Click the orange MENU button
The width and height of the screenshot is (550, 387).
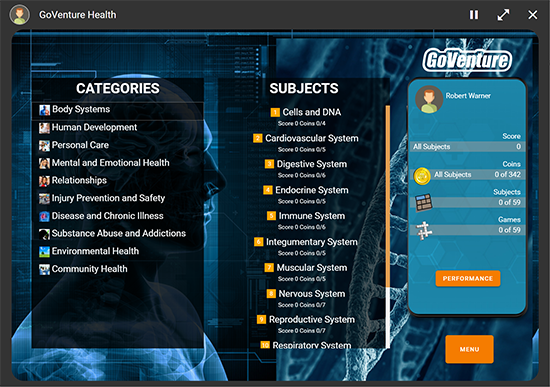(469, 349)
